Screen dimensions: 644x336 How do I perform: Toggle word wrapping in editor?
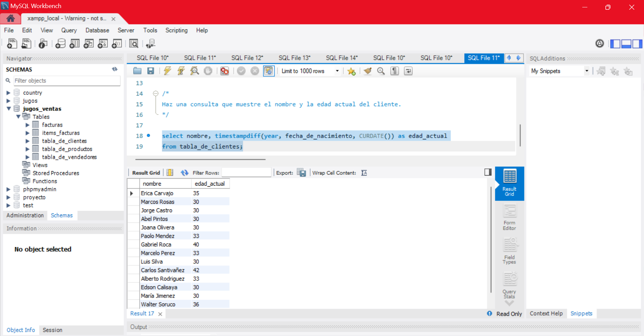pos(408,71)
